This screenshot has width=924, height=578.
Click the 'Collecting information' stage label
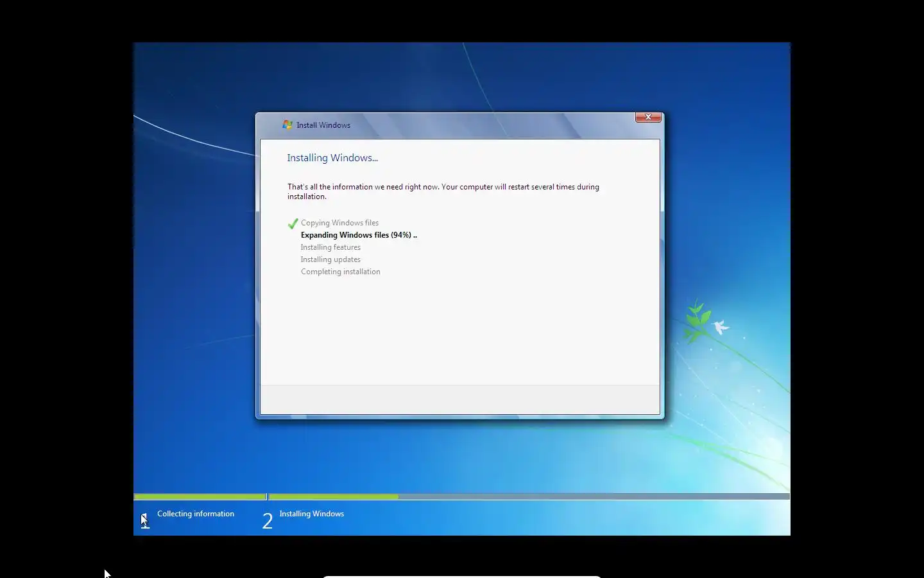coord(196,514)
